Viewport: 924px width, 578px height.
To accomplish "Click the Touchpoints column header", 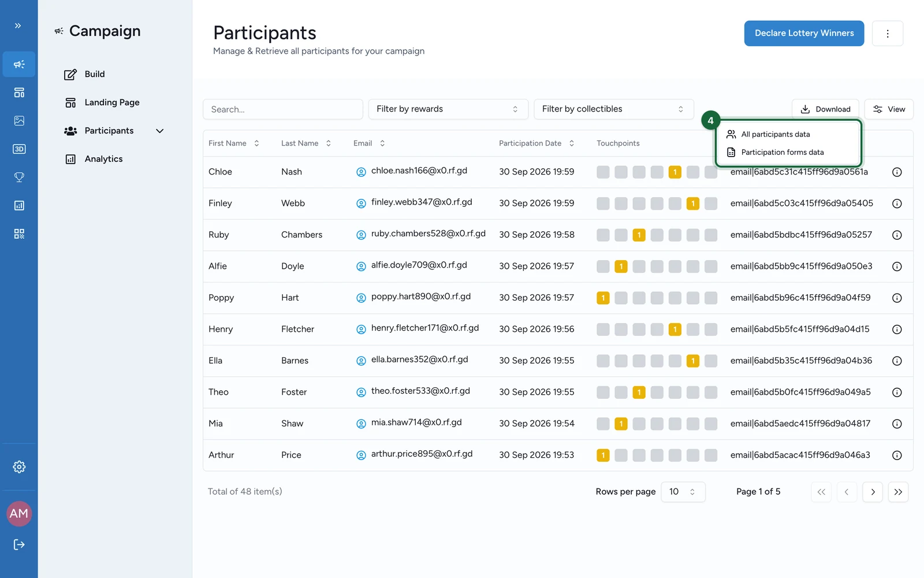I will (x=618, y=143).
